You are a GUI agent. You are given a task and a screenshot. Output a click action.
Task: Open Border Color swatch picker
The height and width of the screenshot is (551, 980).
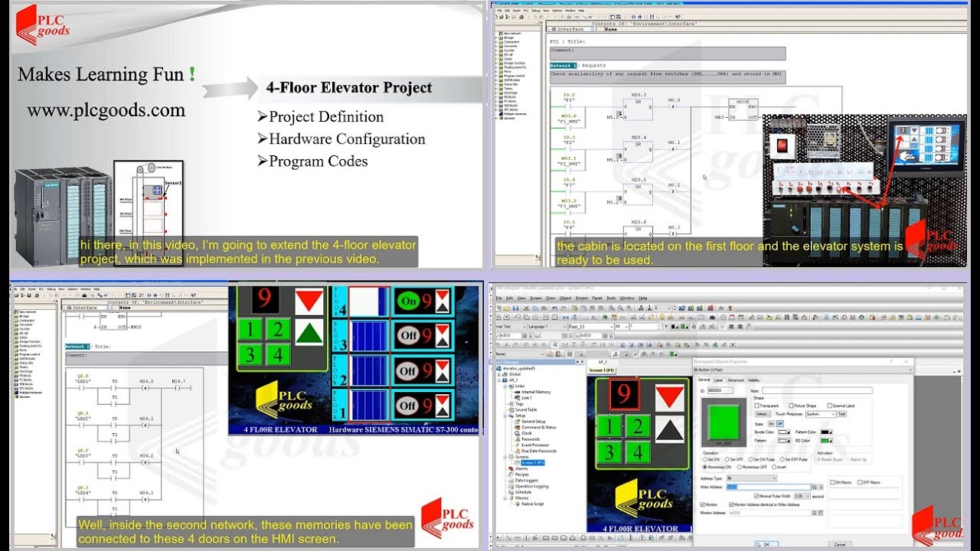point(784,432)
